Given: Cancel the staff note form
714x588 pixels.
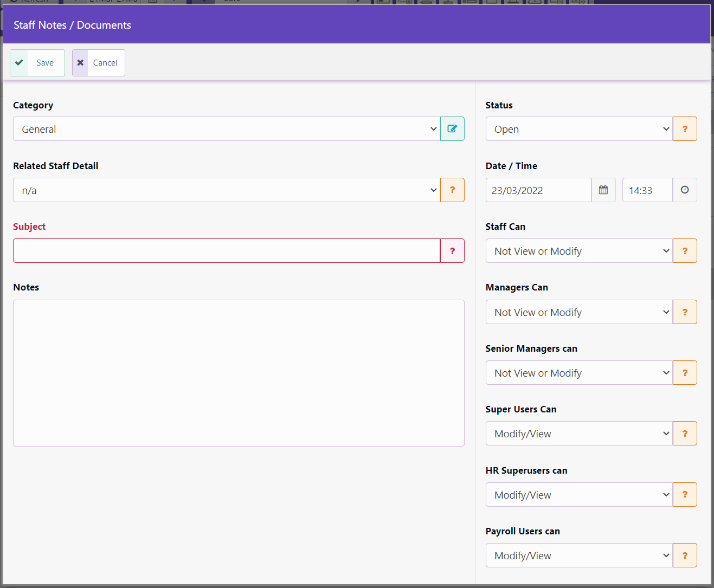Looking at the screenshot, I should 99,63.
